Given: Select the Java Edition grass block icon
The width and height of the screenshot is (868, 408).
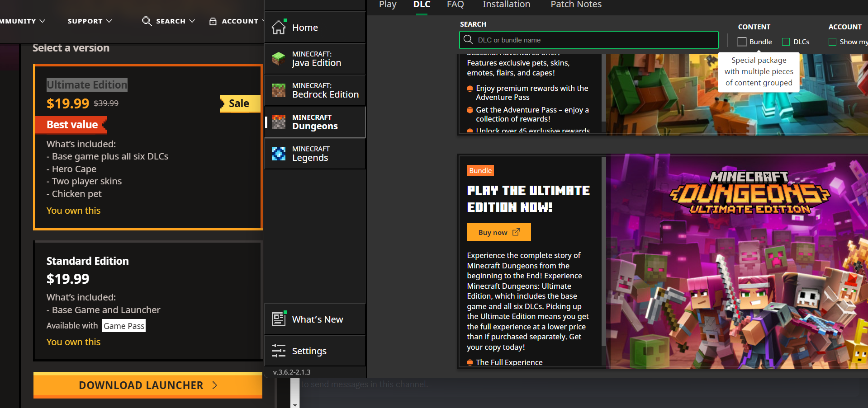Looking at the screenshot, I should pos(279,58).
